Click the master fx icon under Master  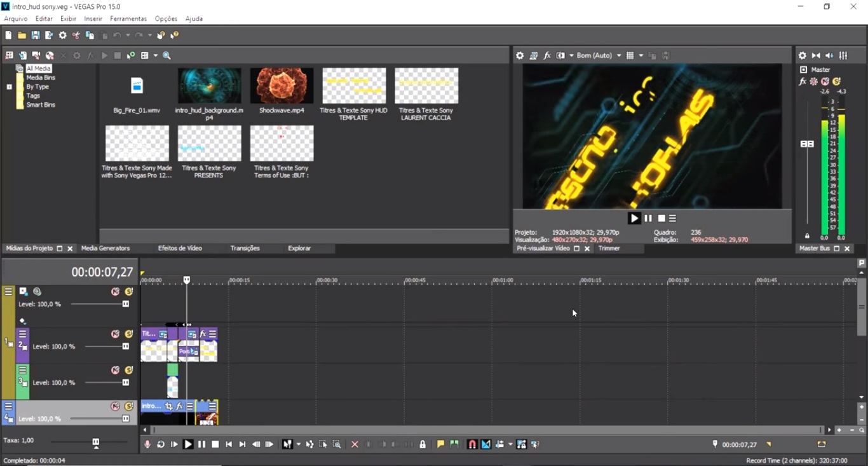(803, 81)
